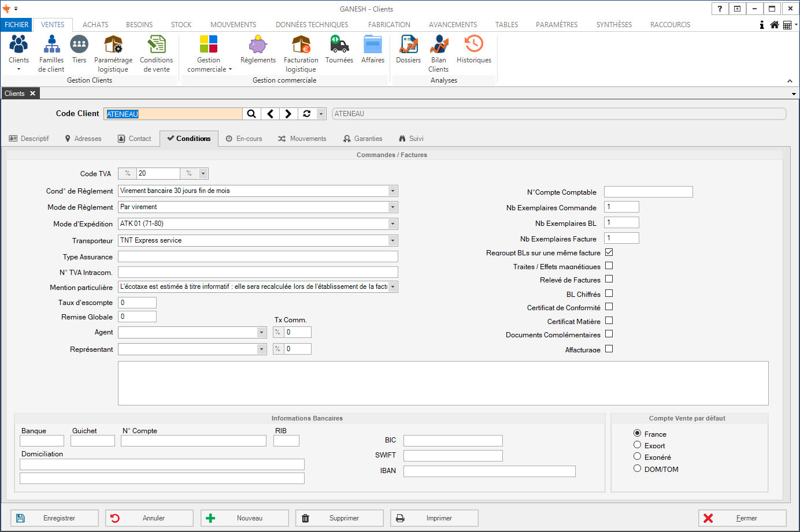Click into the IBAN input field

tap(489, 471)
